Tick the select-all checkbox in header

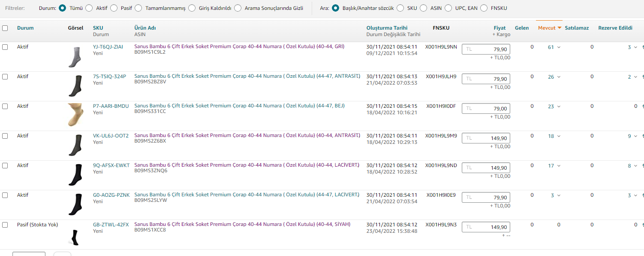[x=5, y=28]
